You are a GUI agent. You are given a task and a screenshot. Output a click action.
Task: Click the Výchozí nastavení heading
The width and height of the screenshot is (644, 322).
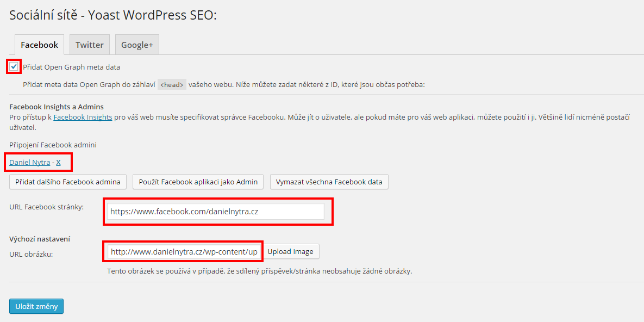(40, 239)
